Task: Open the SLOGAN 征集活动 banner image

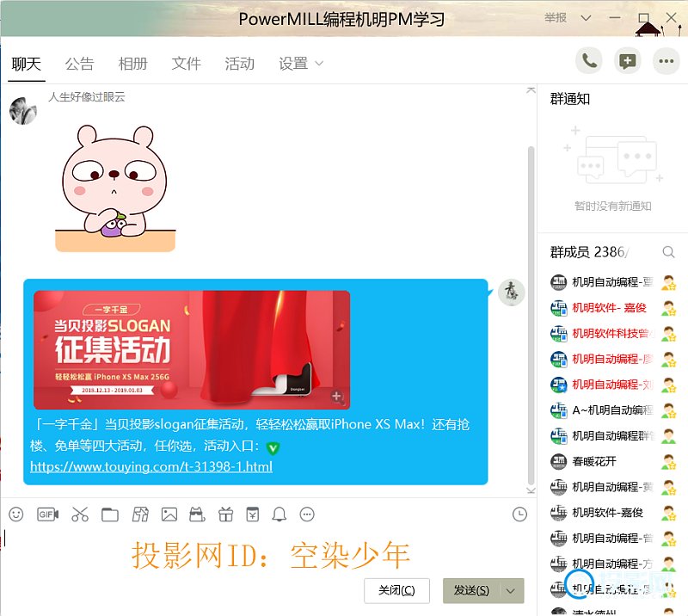Action: pos(192,350)
